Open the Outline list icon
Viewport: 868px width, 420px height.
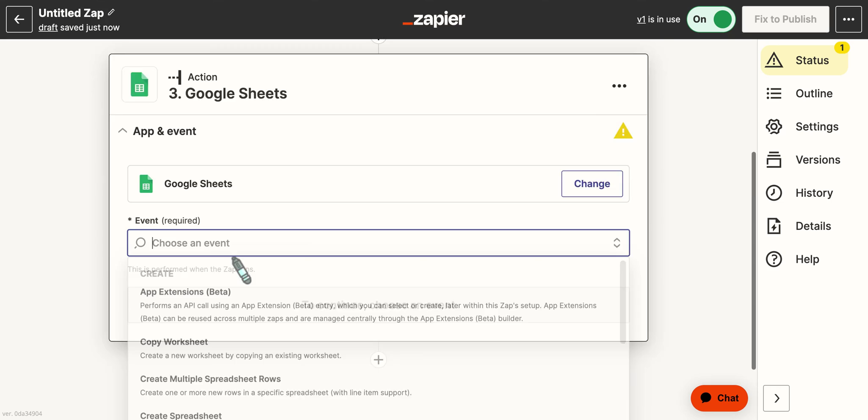pos(774,93)
